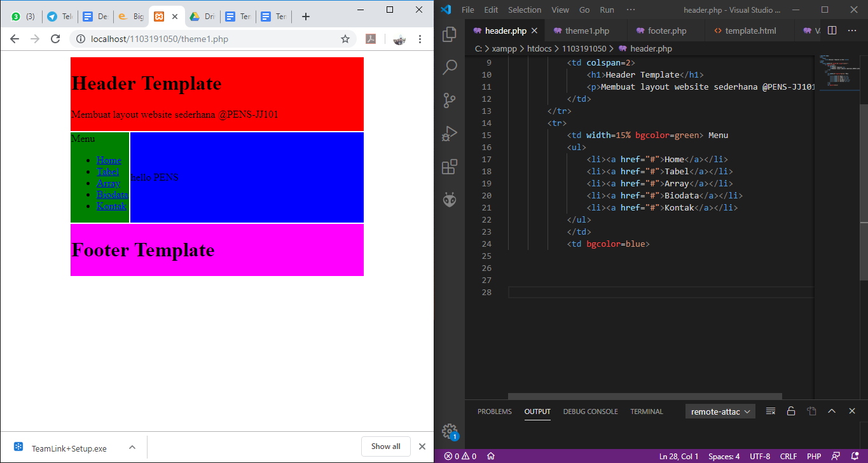Open the Extensions view
Viewport: 868px width, 463px height.
click(450, 167)
